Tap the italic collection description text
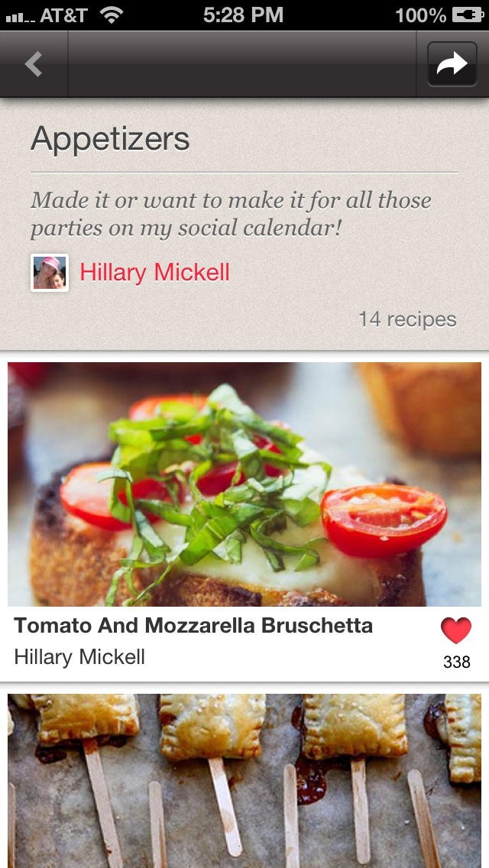The width and height of the screenshot is (489, 868). point(231,214)
